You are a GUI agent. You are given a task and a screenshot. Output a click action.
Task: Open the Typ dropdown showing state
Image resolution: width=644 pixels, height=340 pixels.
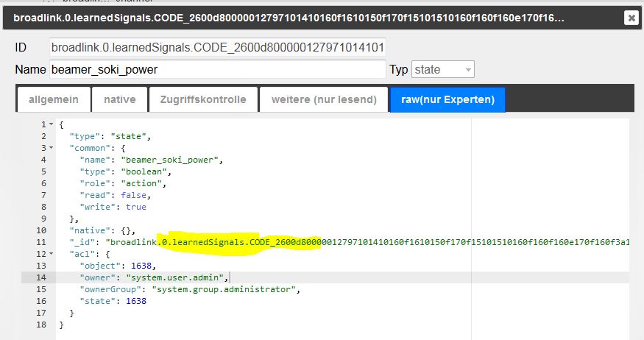(x=443, y=69)
